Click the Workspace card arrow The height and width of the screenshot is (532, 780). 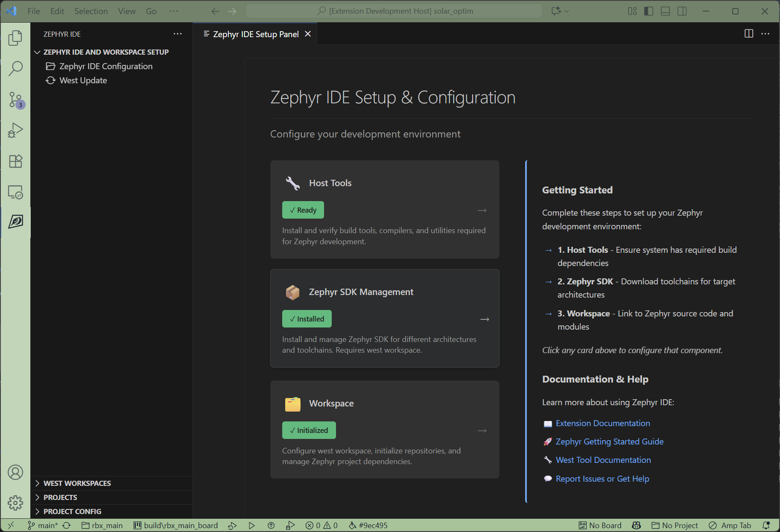[x=482, y=431]
